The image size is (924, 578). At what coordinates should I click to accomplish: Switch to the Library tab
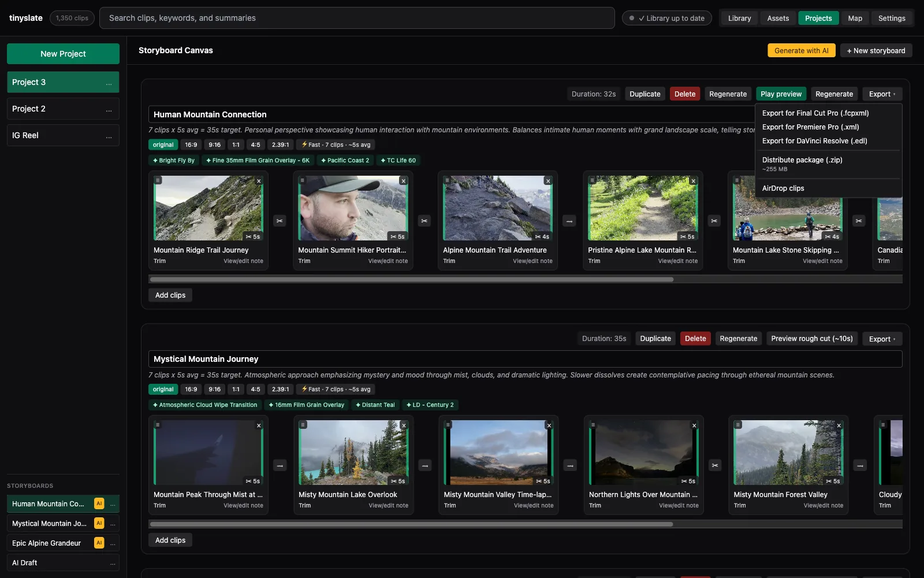coord(739,18)
